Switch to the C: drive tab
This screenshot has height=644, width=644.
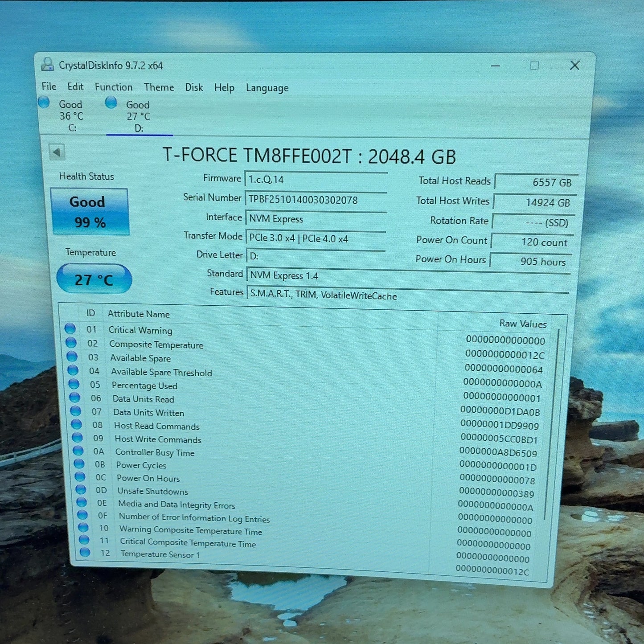click(x=71, y=116)
